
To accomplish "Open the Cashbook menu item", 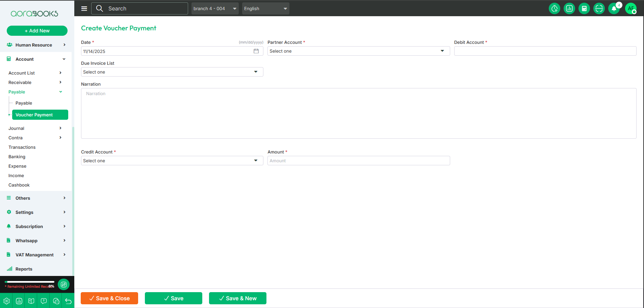I will pos(19,185).
